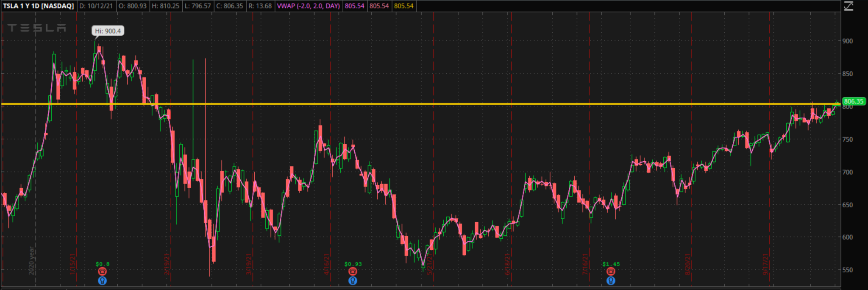Click the magenta 805.54 VWAP value
This screenshot has width=868, height=290.
[x=354, y=6]
